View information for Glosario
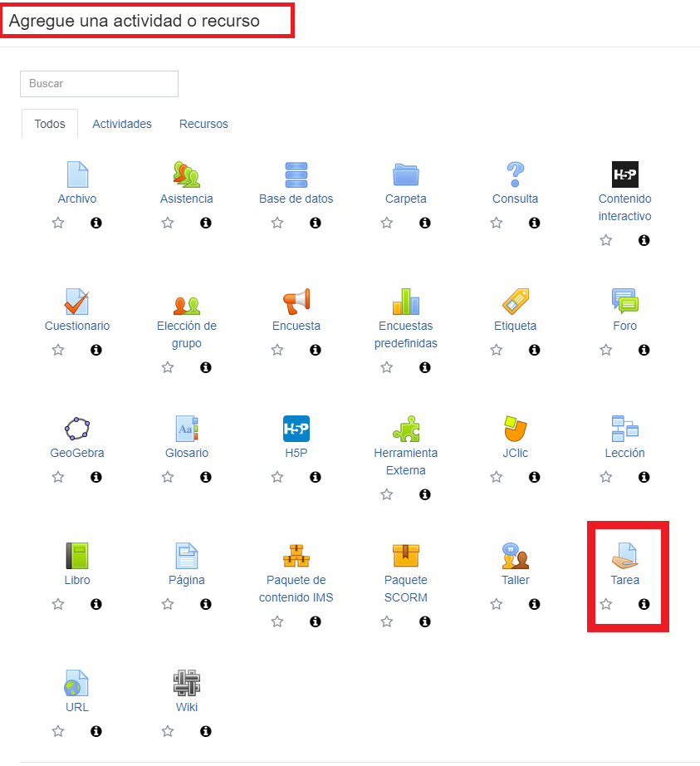 tap(206, 477)
